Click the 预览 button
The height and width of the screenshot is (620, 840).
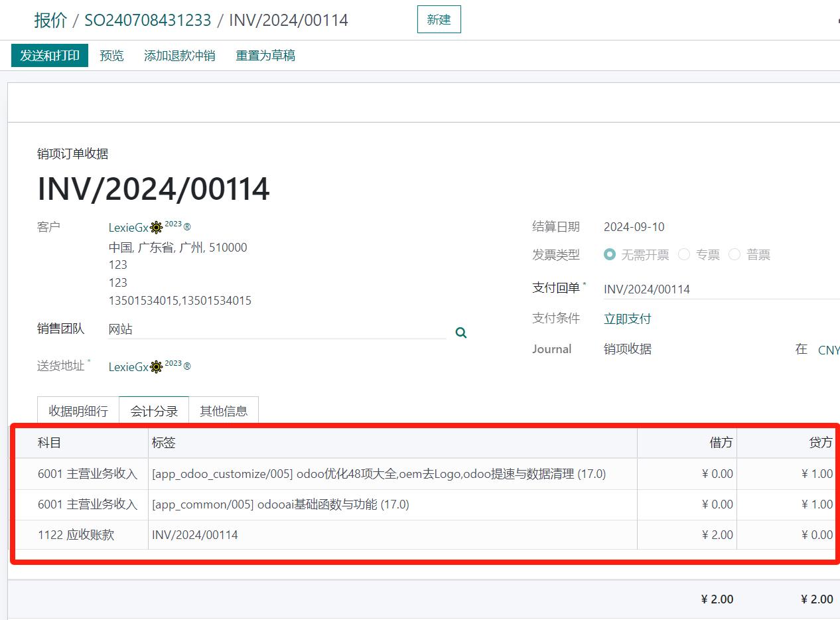(x=111, y=56)
